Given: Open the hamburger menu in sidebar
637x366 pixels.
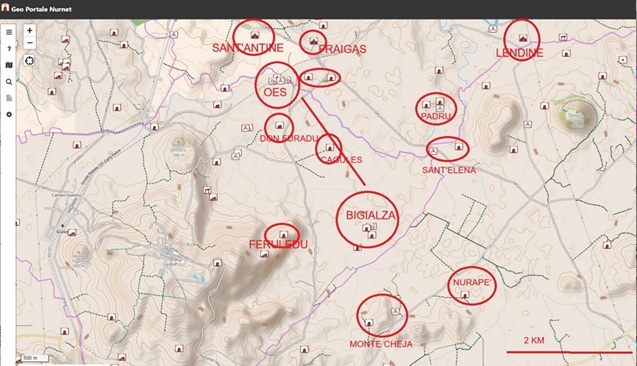Looking at the screenshot, I should tap(9, 32).
